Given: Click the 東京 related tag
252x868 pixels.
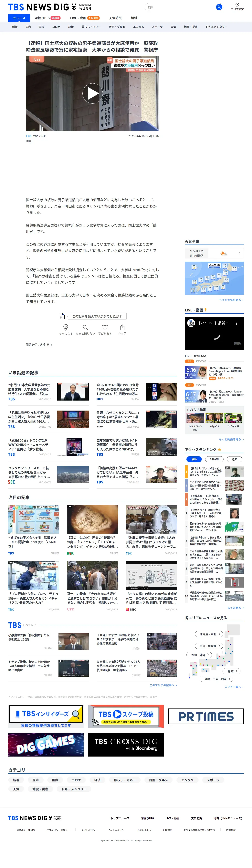Looking at the screenshot, I should pyautogui.click(x=49, y=344).
